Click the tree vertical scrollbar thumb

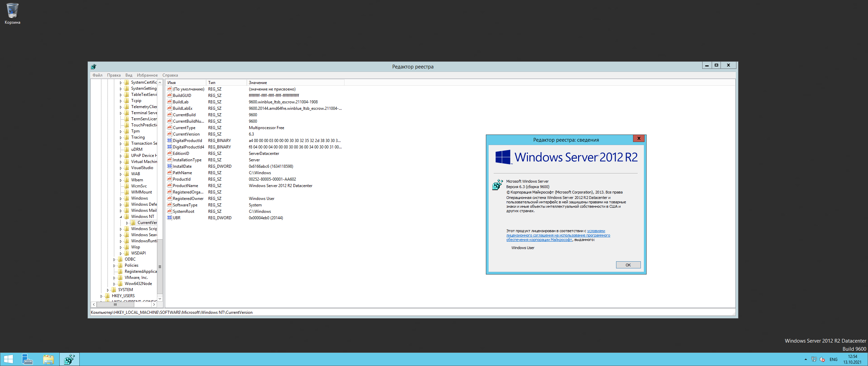point(160,267)
